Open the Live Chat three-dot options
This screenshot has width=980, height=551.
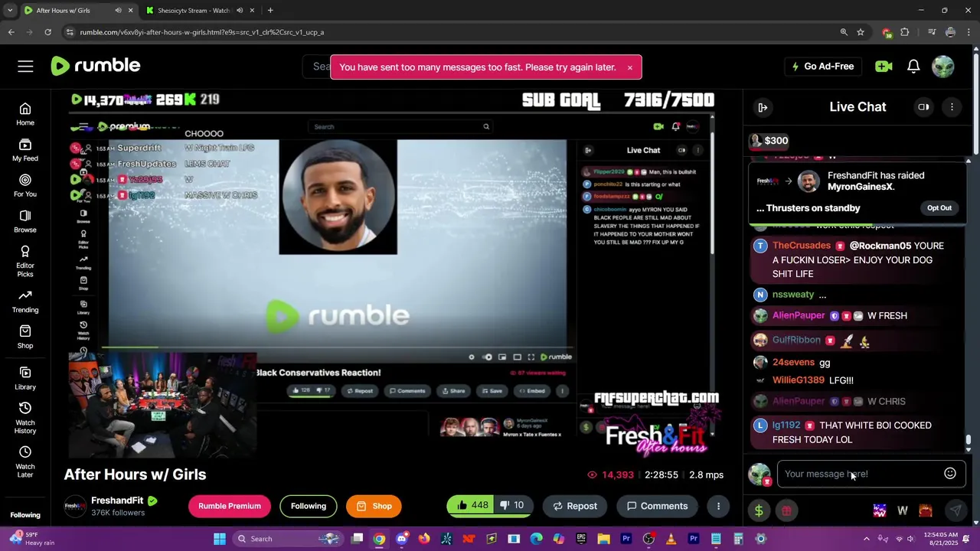952,107
